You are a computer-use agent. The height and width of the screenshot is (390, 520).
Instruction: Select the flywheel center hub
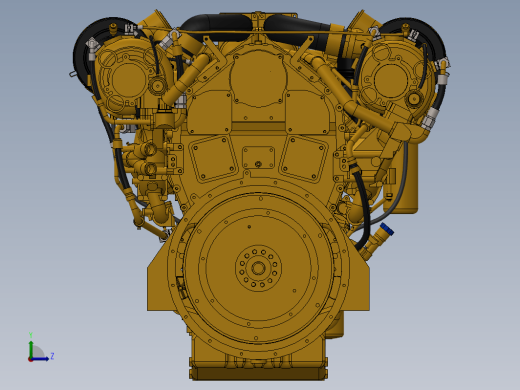click(x=258, y=268)
